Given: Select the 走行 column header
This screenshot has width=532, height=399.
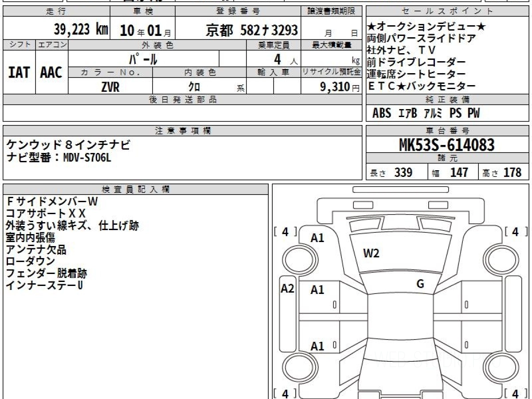Looking at the screenshot, I should tap(56, 11).
